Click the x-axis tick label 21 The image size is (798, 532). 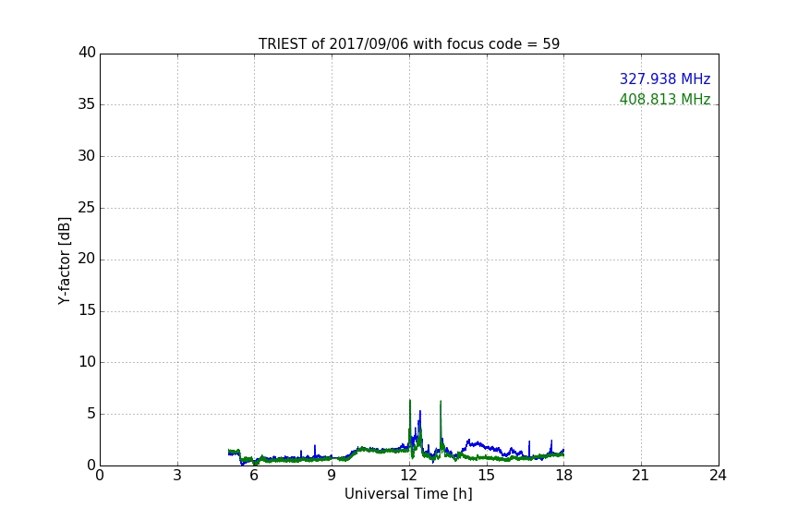click(x=641, y=476)
